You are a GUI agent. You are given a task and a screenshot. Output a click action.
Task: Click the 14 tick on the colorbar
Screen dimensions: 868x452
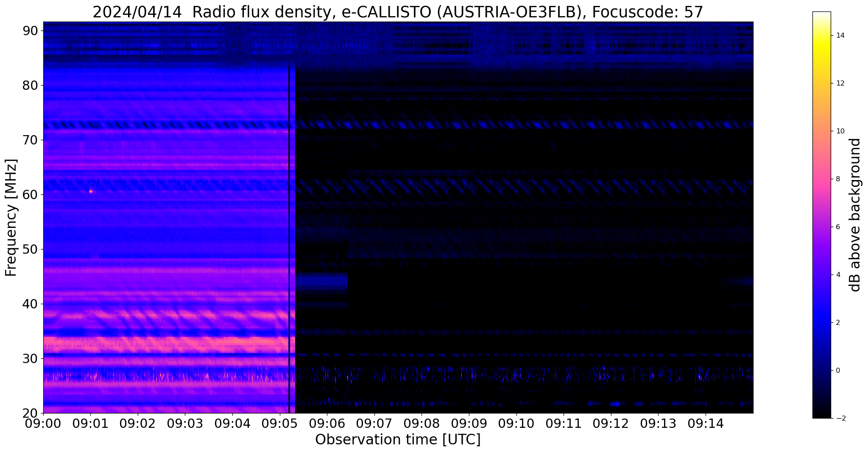coord(840,36)
